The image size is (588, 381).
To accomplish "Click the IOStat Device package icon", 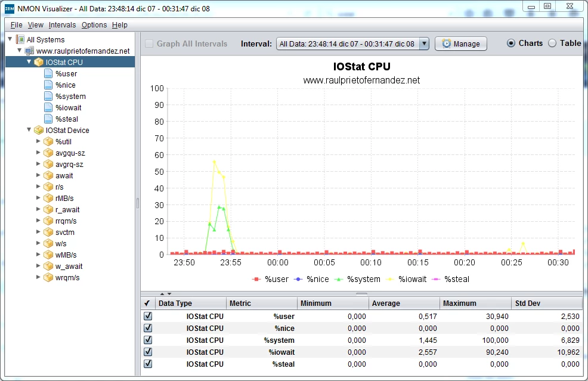I will pos(39,130).
